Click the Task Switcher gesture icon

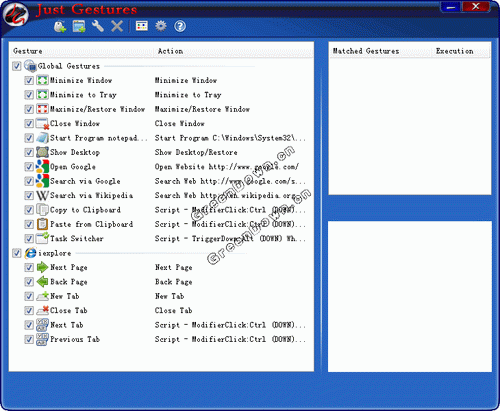pos(43,238)
